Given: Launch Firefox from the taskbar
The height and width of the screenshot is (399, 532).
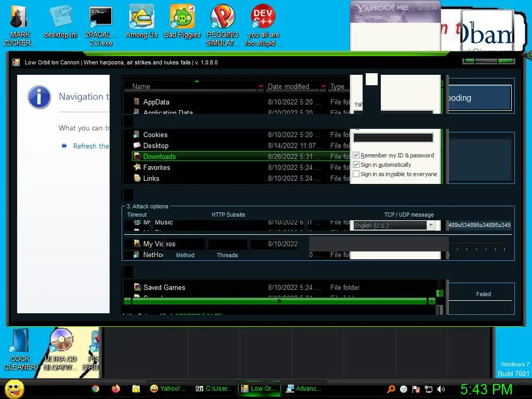Looking at the screenshot, I should pyautogui.click(x=116, y=389).
